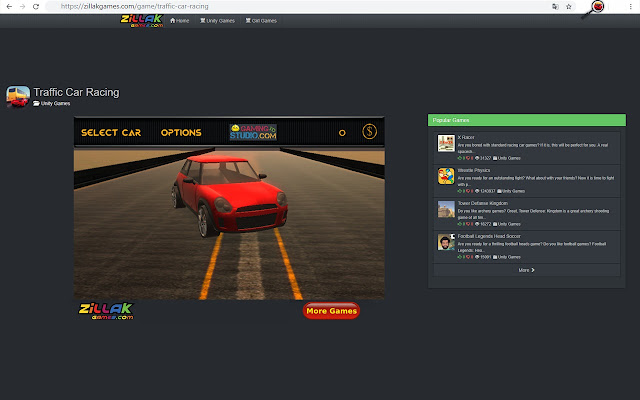Expand More in Popular Games panel
Screen dimensions: 640x400
527,270
